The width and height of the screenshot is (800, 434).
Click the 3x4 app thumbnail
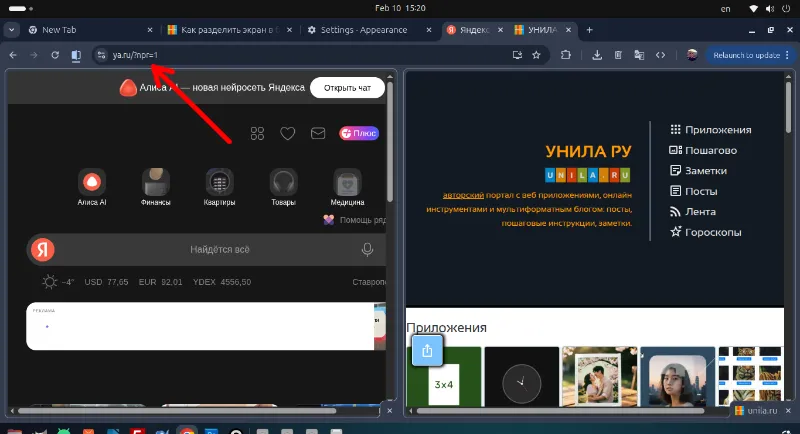tap(445, 383)
